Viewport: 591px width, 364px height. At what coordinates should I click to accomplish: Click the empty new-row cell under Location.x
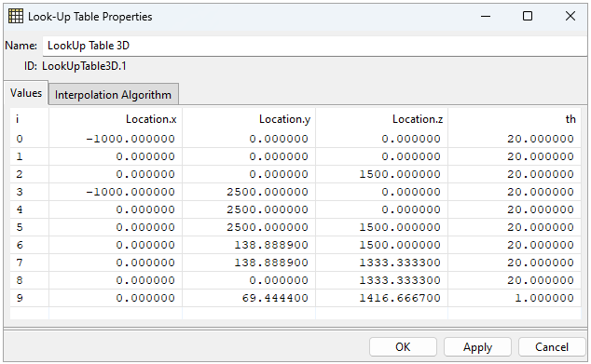click(x=116, y=313)
